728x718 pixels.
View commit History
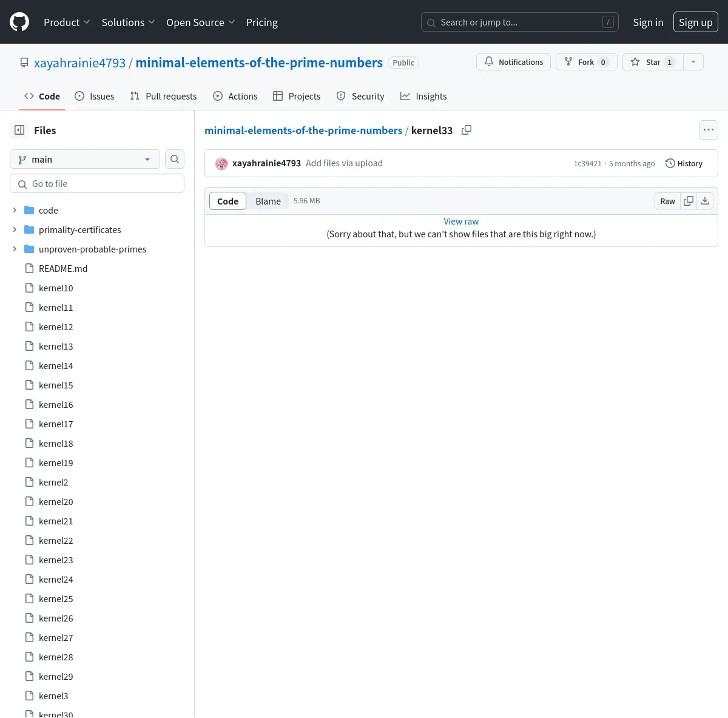tap(684, 163)
